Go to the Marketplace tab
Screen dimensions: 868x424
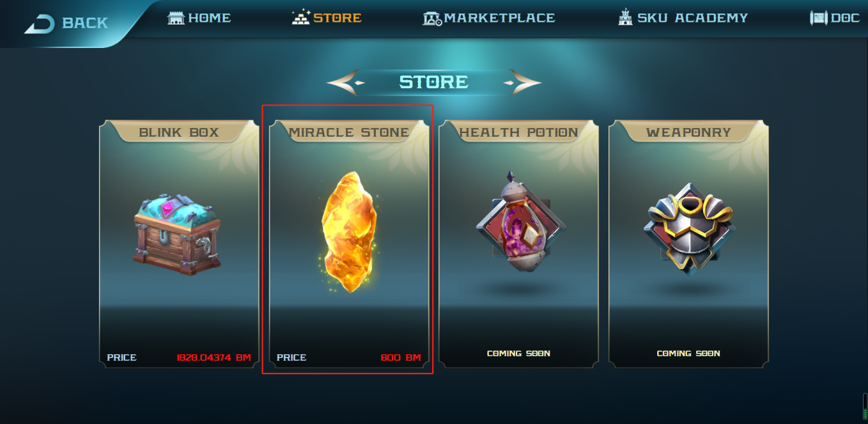[500, 18]
